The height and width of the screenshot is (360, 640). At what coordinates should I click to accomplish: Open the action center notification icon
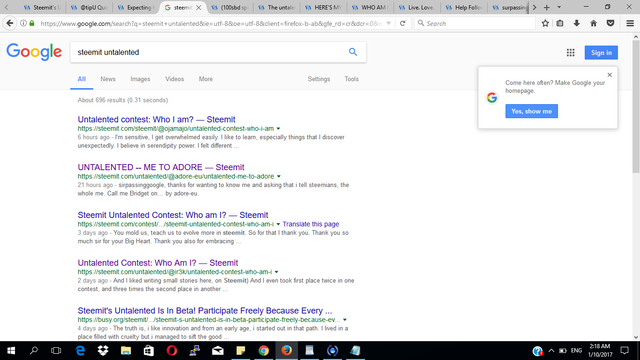point(624,351)
